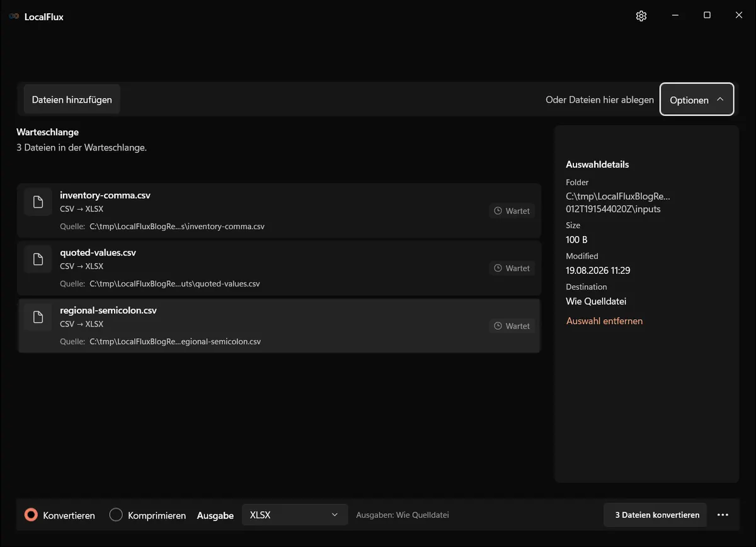Select the Komprimieren radio button
Viewport: 756px width, 547px height.
(116, 515)
